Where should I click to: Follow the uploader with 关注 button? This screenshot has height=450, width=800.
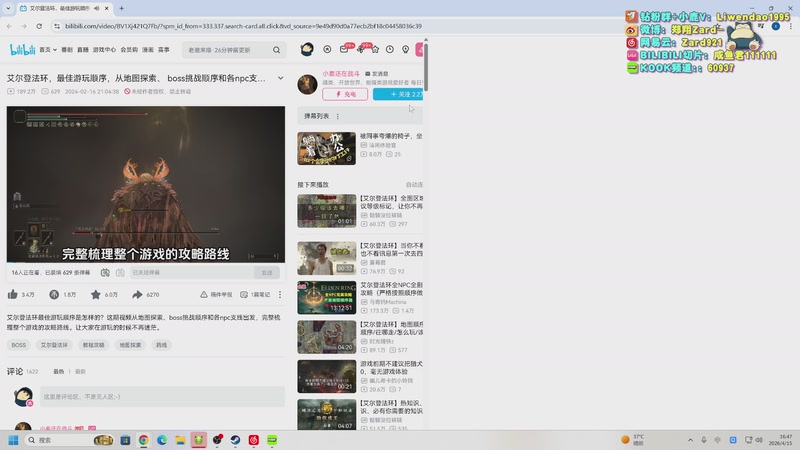(398, 94)
